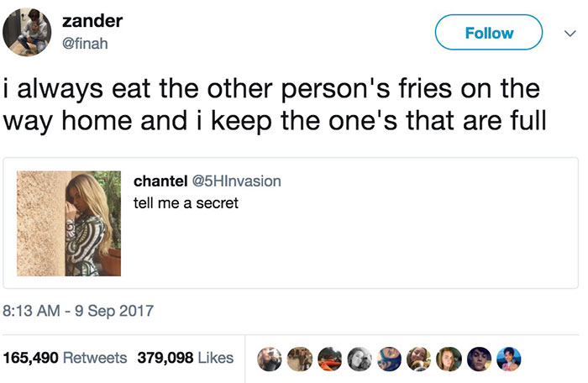Click the Follow button
This screenshot has width=588, height=383.
pos(489,33)
